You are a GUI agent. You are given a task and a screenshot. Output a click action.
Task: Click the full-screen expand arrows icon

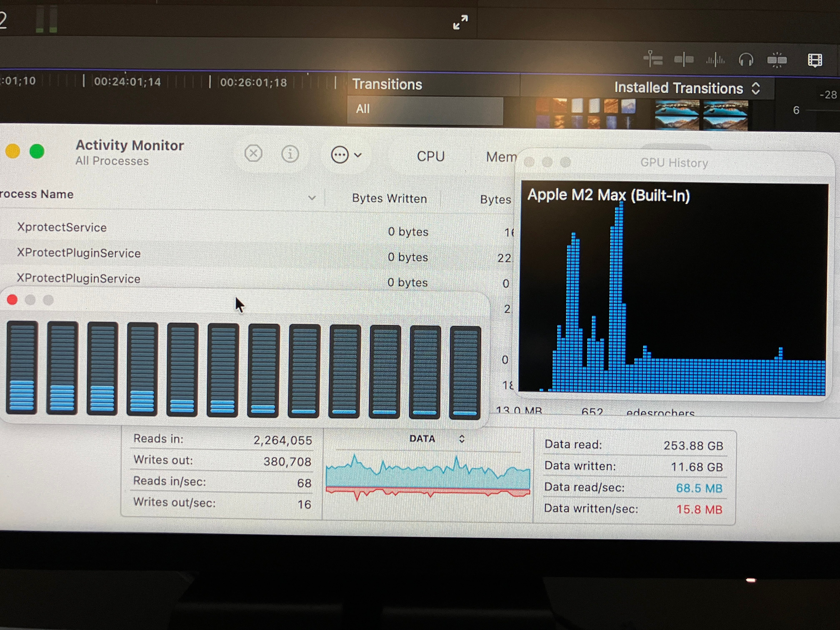click(460, 22)
